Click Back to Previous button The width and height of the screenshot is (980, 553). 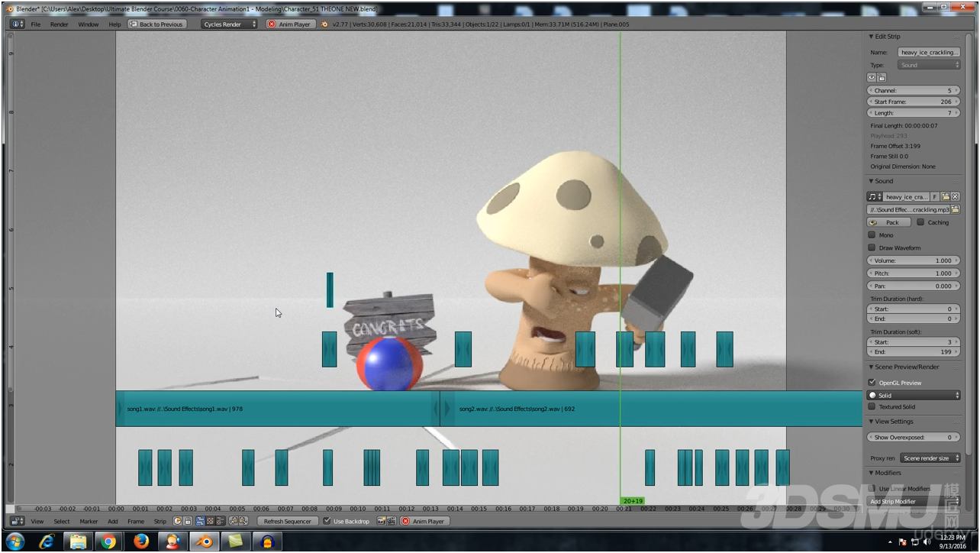[x=156, y=24]
